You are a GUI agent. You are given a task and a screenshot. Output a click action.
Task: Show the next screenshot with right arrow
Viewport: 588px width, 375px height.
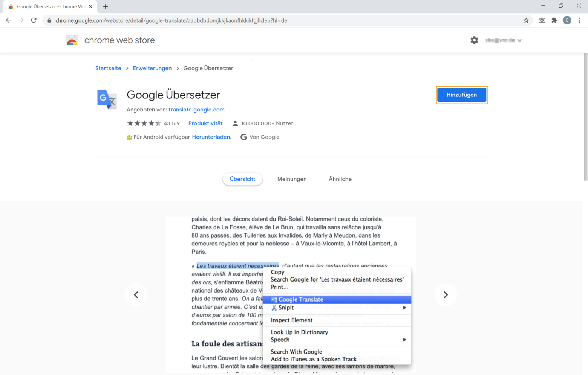(x=446, y=294)
